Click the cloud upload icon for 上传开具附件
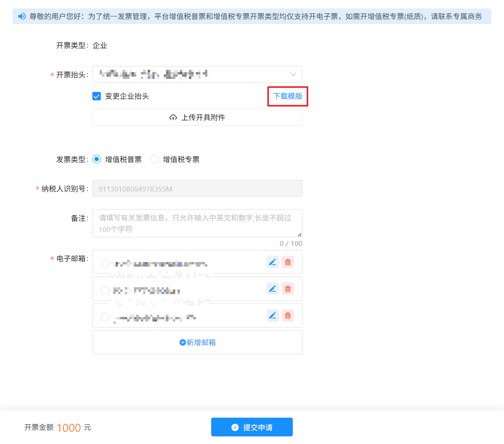This screenshot has height=444, width=504. click(173, 117)
